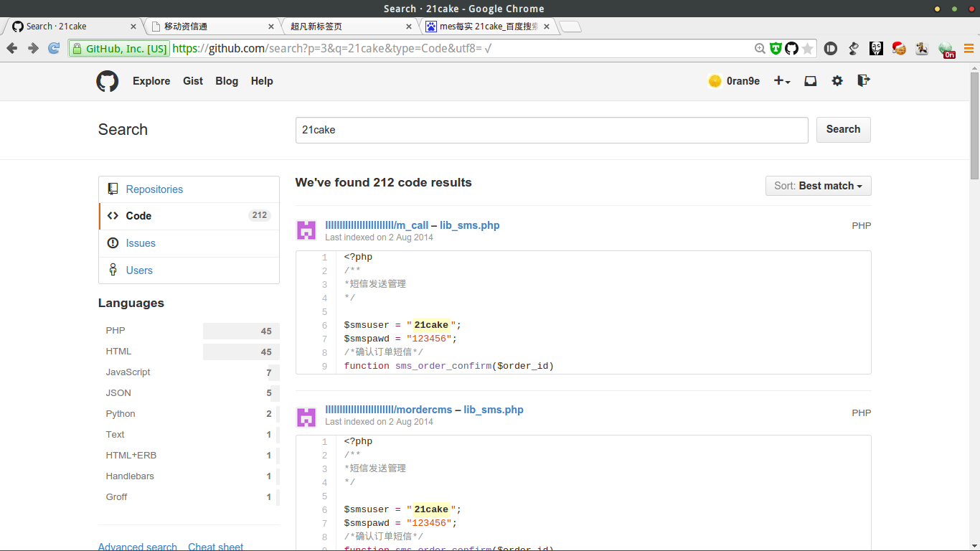This screenshot has width=980, height=551.
Task: Click the mordercms result owner avatar
Action: pyautogui.click(x=306, y=418)
